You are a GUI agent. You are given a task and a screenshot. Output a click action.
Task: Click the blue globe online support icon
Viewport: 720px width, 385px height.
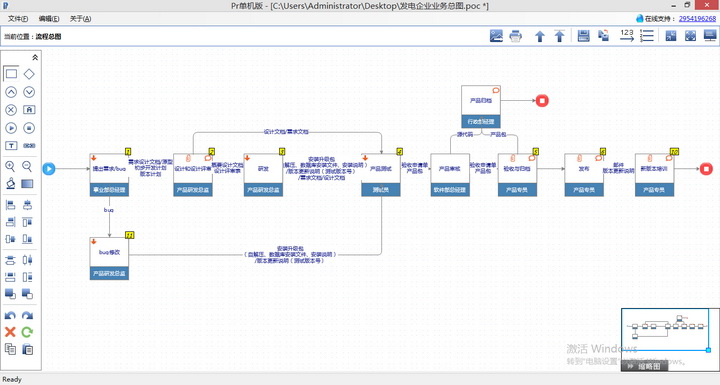(640, 19)
